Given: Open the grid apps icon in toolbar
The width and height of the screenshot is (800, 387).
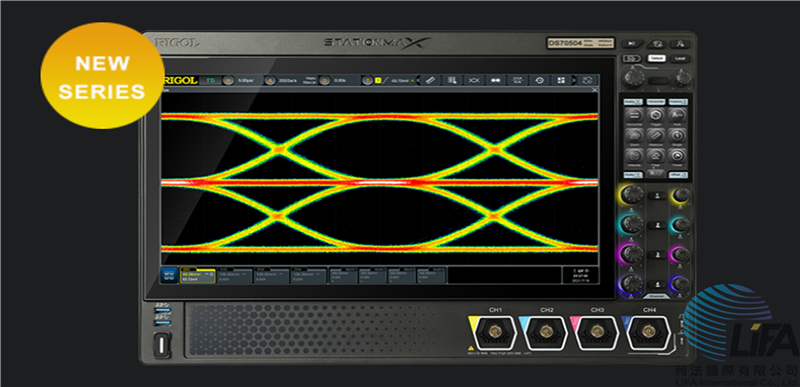Looking at the screenshot, I should pos(561,80).
